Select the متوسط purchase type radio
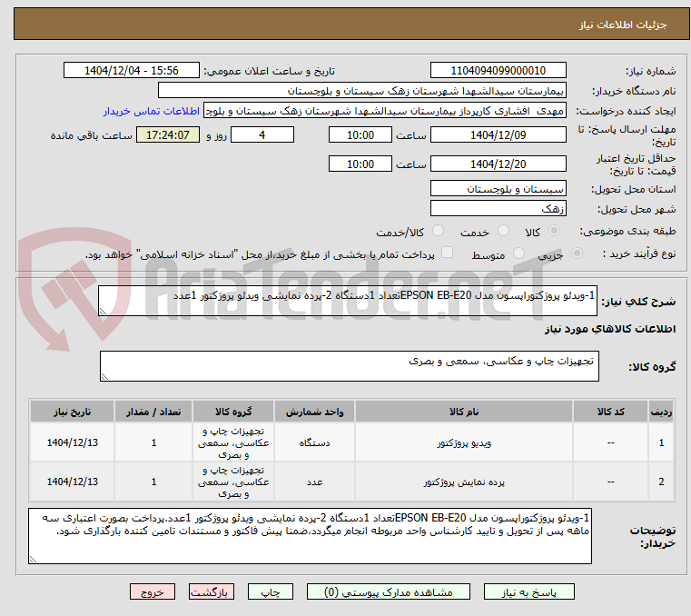Image resolution: width=691 pixels, height=616 pixels. click(x=518, y=253)
